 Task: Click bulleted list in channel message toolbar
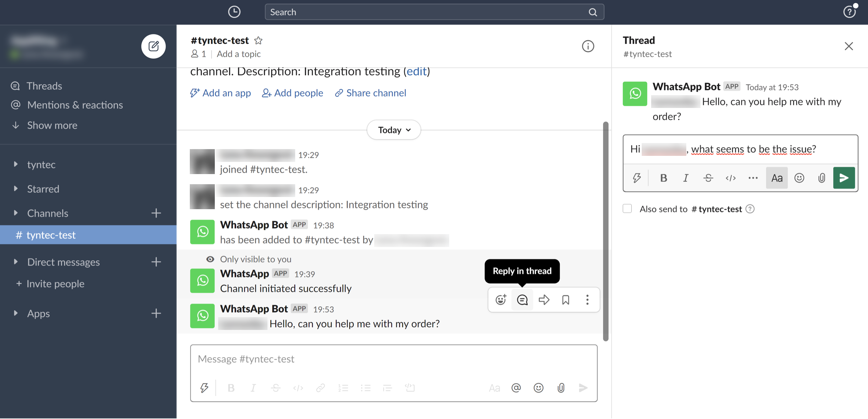[365, 388]
